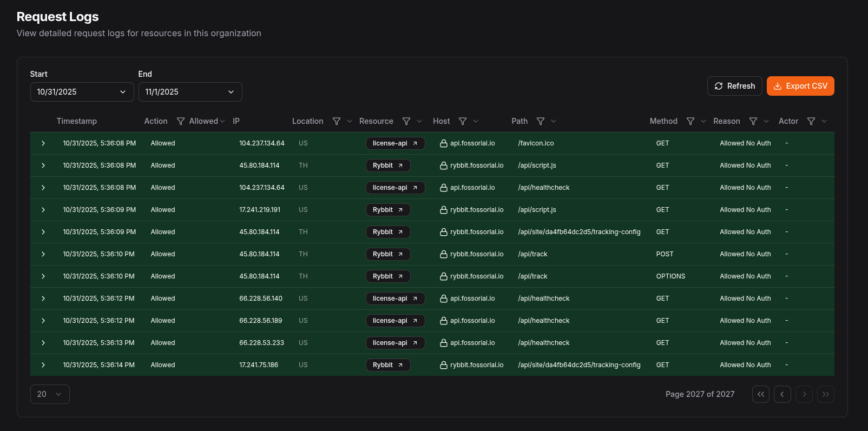This screenshot has width=868, height=431.
Task: Go to the first page of logs
Action: 760,394
